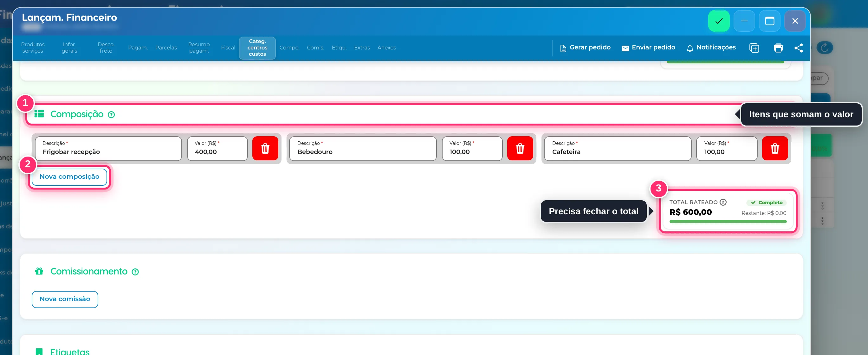Open the Infor. gerais tab
This screenshot has height=355, width=868.
pyautogui.click(x=69, y=48)
